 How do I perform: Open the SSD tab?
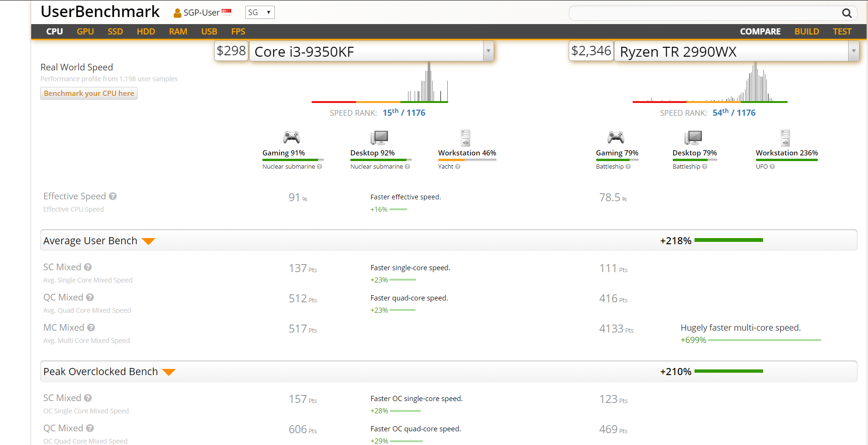click(x=115, y=32)
